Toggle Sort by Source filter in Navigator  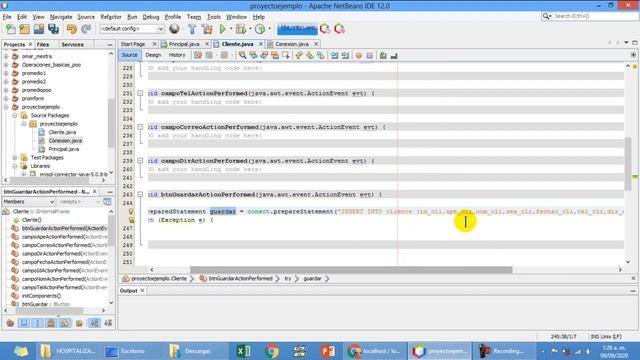[x=108, y=323]
